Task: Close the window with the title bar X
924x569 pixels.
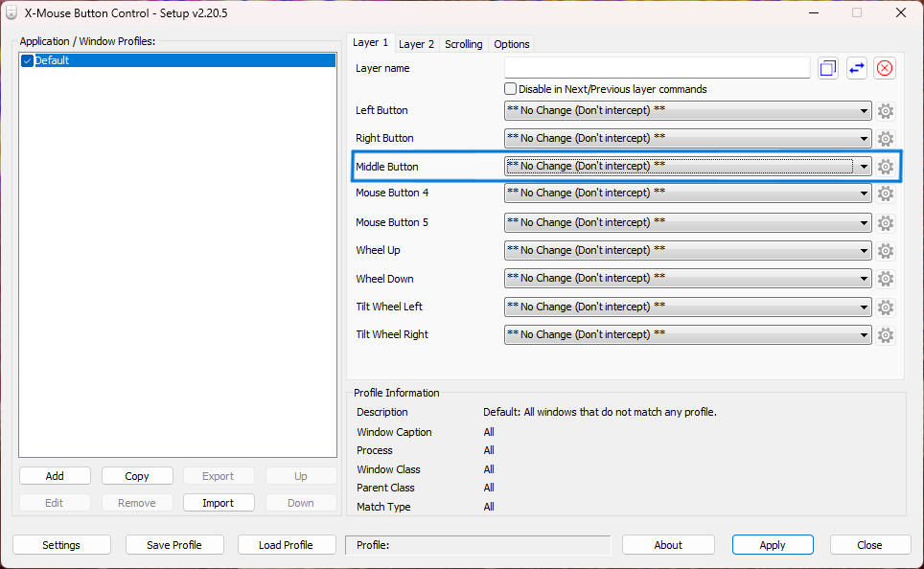Action: tap(900, 12)
